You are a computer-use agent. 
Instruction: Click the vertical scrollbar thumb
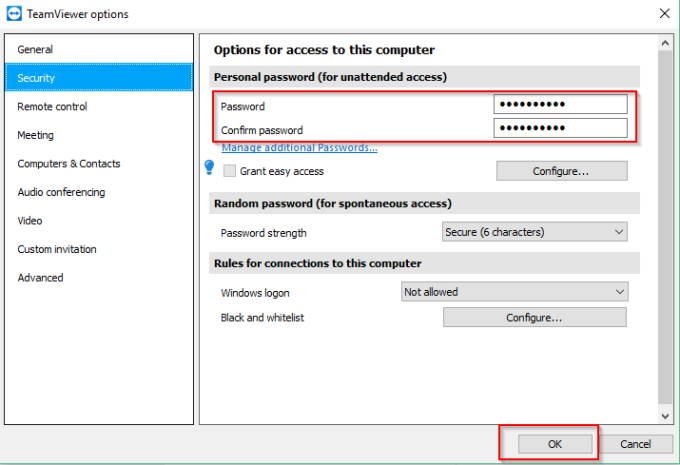tap(665, 226)
